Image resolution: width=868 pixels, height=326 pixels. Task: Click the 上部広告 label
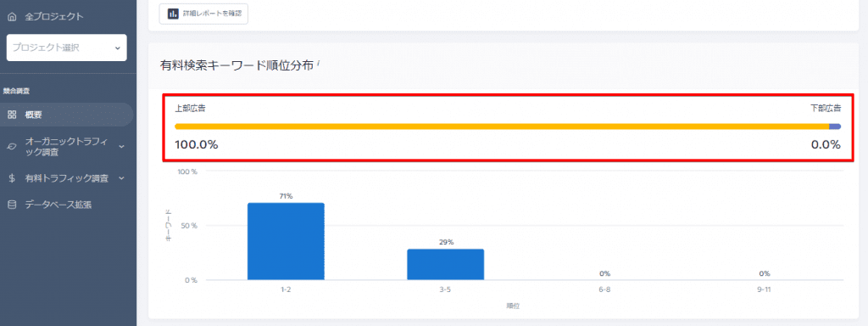click(191, 108)
